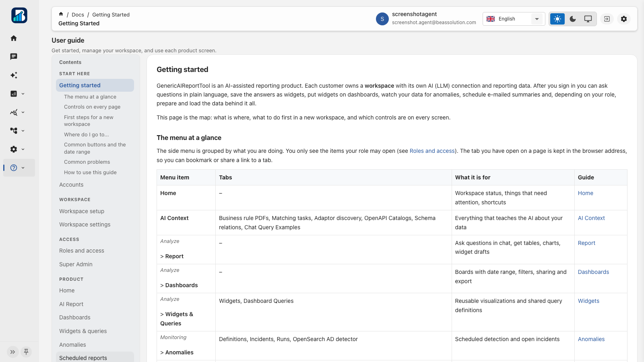Viewport: 644px width, 362px height.
Task: Expand chevron next to anomaly icon
Action: pyautogui.click(x=23, y=112)
